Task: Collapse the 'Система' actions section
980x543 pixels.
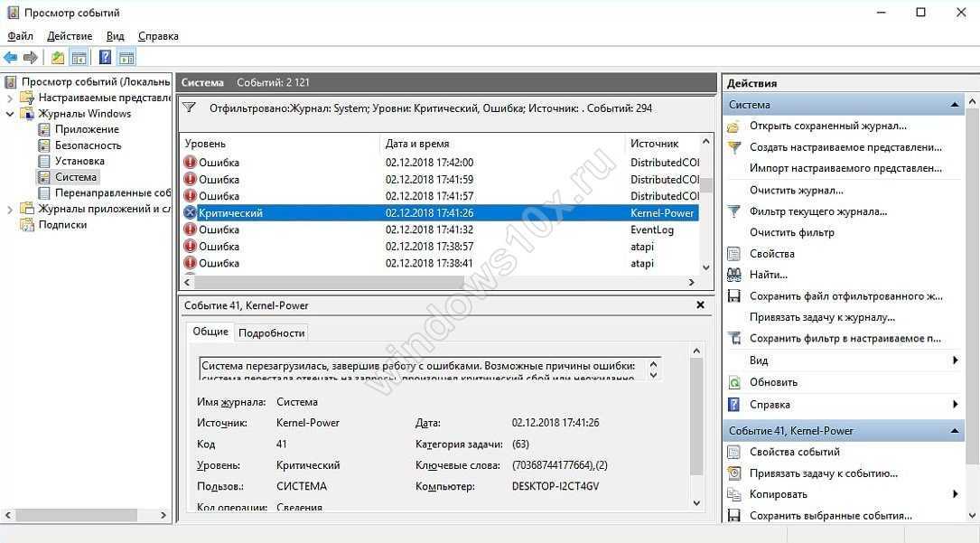Action: point(955,105)
